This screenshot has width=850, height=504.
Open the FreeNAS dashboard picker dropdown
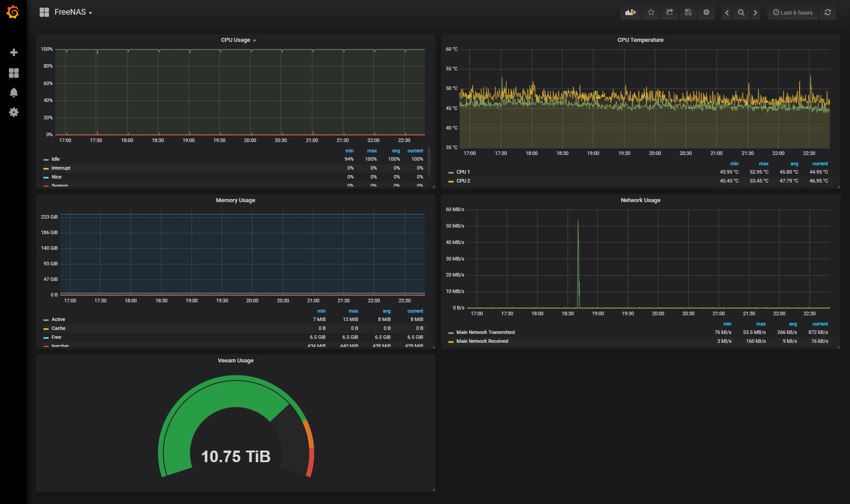tap(73, 12)
